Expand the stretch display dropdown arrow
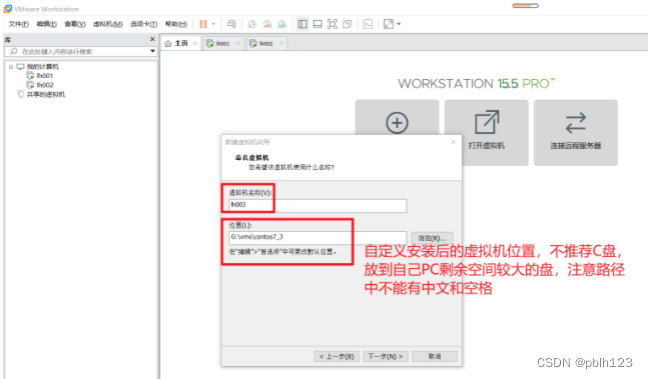 point(399,24)
